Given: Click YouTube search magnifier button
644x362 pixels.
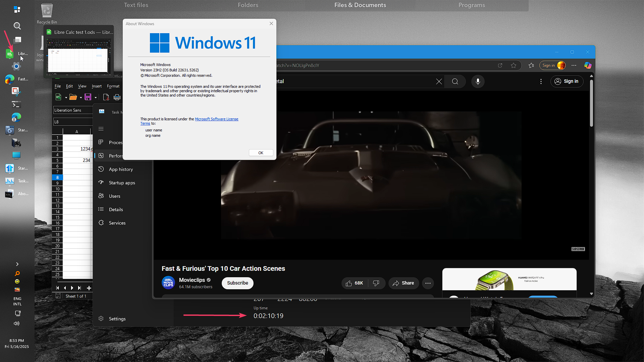Looking at the screenshot, I should tap(455, 81).
